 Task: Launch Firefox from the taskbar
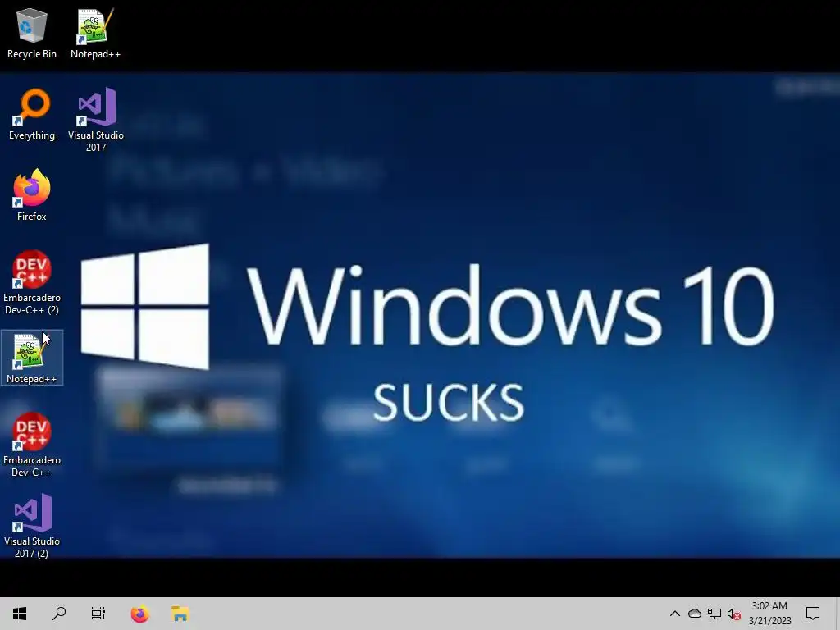pyautogui.click(x=139, y=614)
